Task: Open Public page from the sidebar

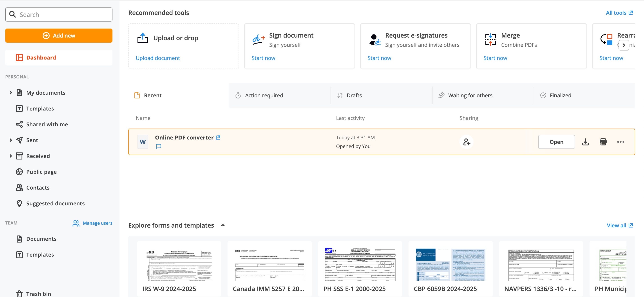Action: click(x=42, y=172)
